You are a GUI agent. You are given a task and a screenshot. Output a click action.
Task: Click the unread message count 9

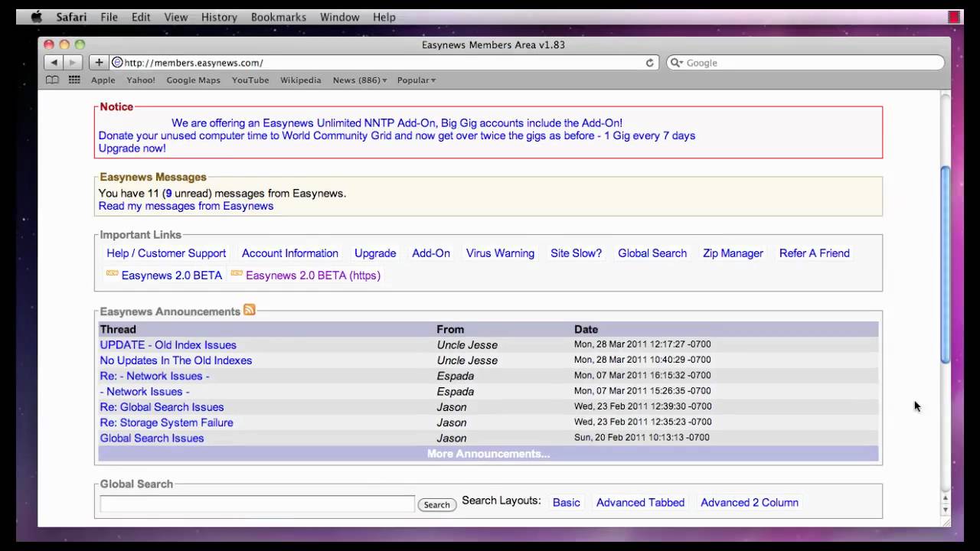click(168, 194)
